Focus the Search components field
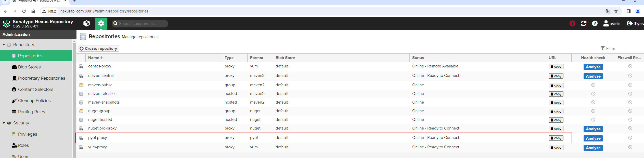Screen dimensions: 644x158 [140, 24]
